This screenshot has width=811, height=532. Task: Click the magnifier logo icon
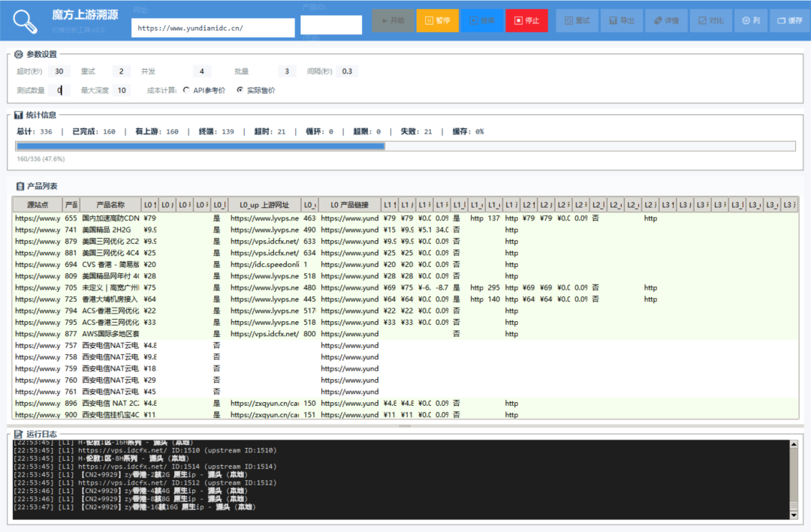click(25, 21)
